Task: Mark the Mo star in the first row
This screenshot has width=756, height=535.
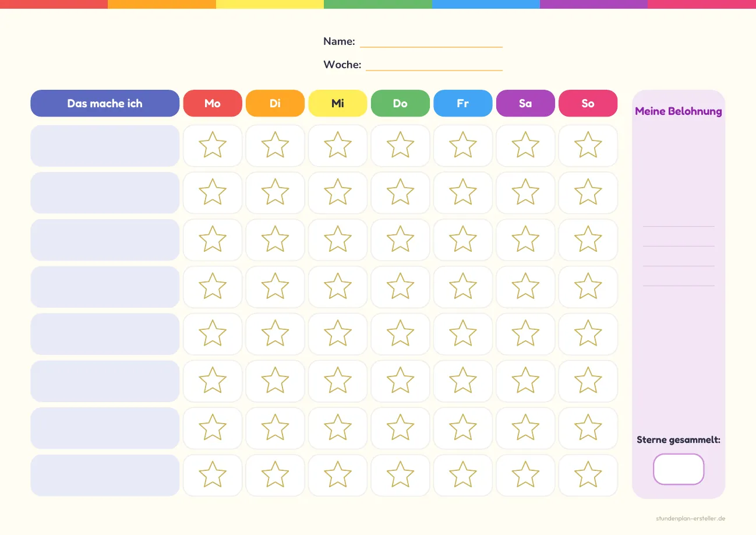Action: coord(213,146)
